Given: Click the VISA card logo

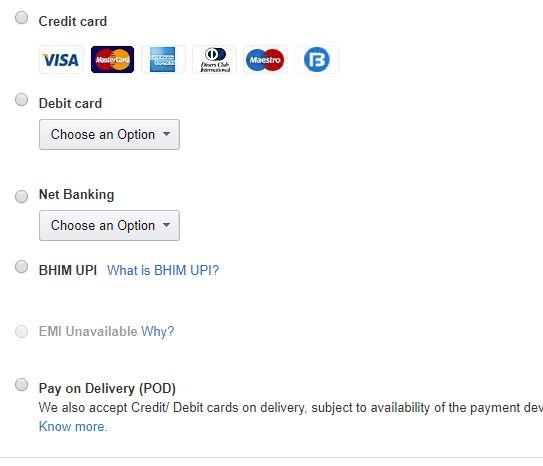Looking at the screenshot, I should pos(61,60).
